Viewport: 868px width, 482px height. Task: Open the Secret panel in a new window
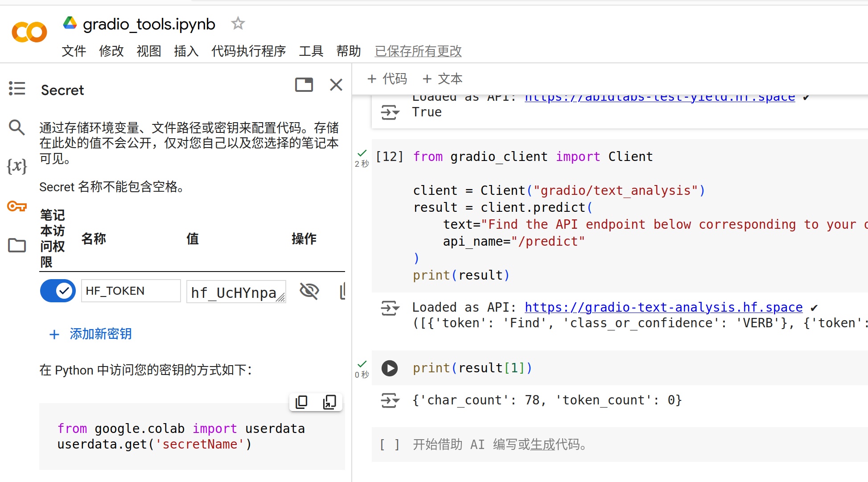point(304,85)
